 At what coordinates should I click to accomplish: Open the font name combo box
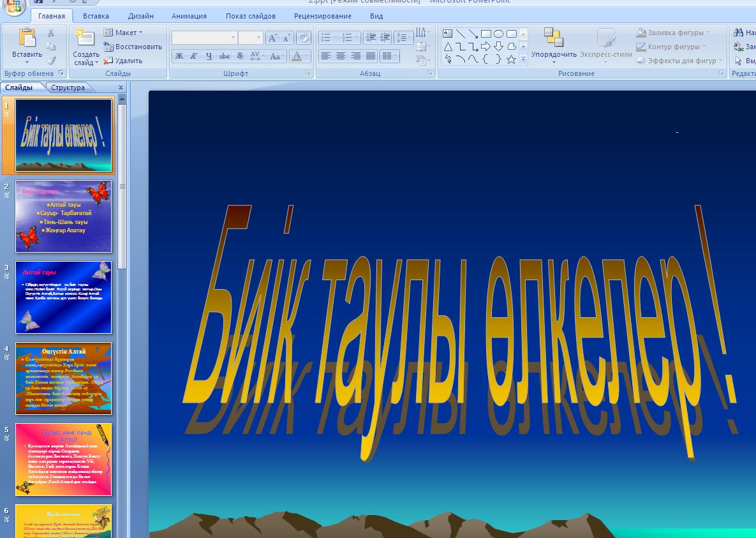(x=204, y=38)
